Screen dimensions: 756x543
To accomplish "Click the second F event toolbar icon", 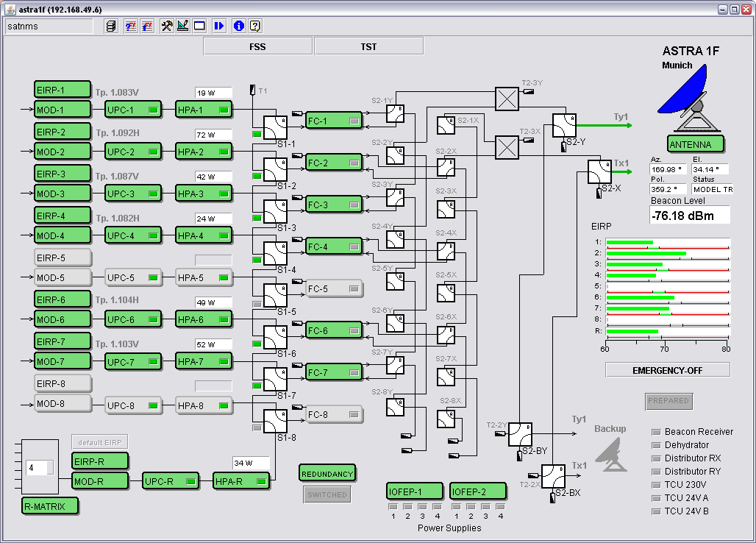I will click(x=147, y=26).
